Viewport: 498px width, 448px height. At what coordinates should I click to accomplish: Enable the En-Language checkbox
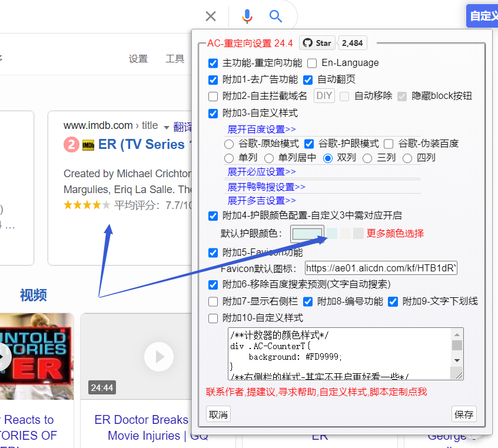pyautogui.click(x=312, y=63)
